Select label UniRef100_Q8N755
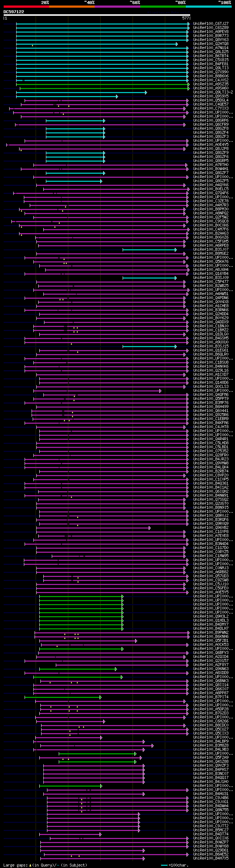The height and width of the screenshot is (868, 235). click(x=211, y=810)
